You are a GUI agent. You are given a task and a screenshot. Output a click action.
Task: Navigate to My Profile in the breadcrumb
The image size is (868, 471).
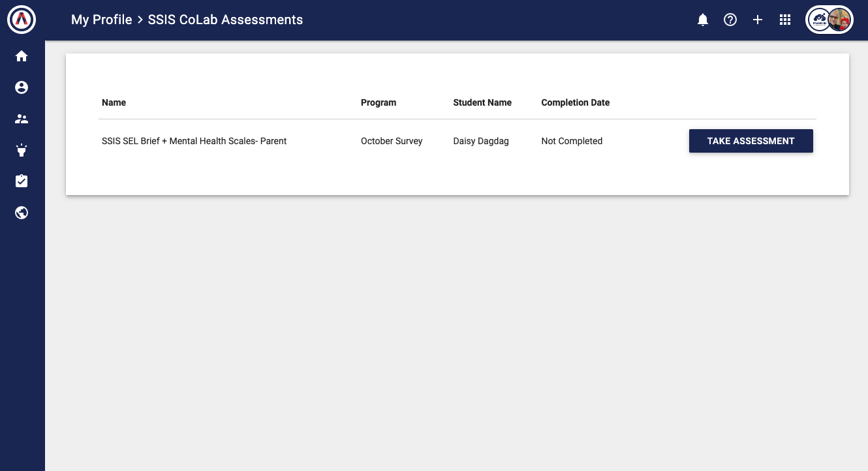[x=101, y=20]
